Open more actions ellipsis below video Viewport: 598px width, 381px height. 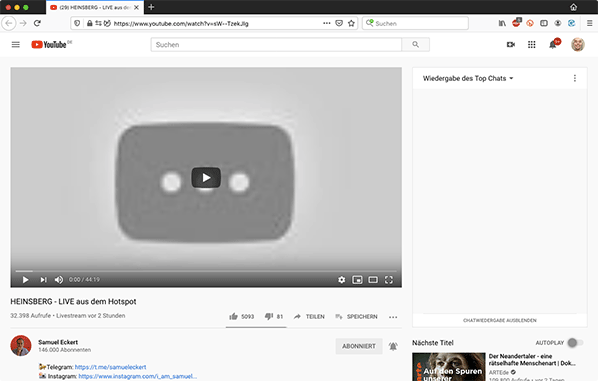pyautogui.click(x=393, y=317)
